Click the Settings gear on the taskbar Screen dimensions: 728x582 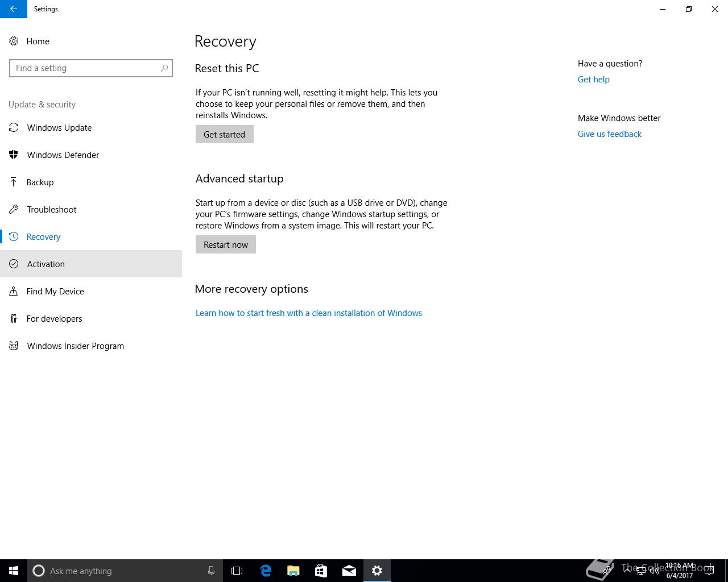(377, 571)
